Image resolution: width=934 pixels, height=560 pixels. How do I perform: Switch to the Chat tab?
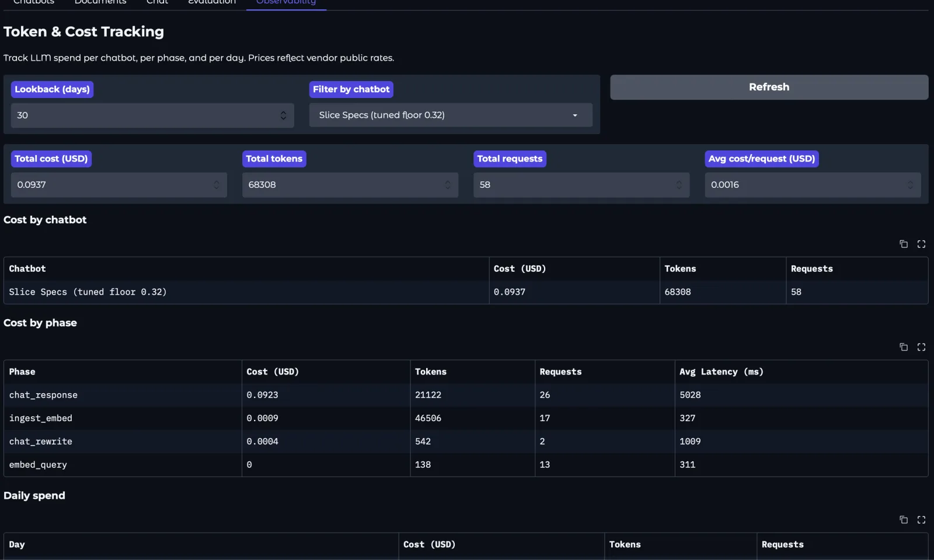click(x=157, y=2)
